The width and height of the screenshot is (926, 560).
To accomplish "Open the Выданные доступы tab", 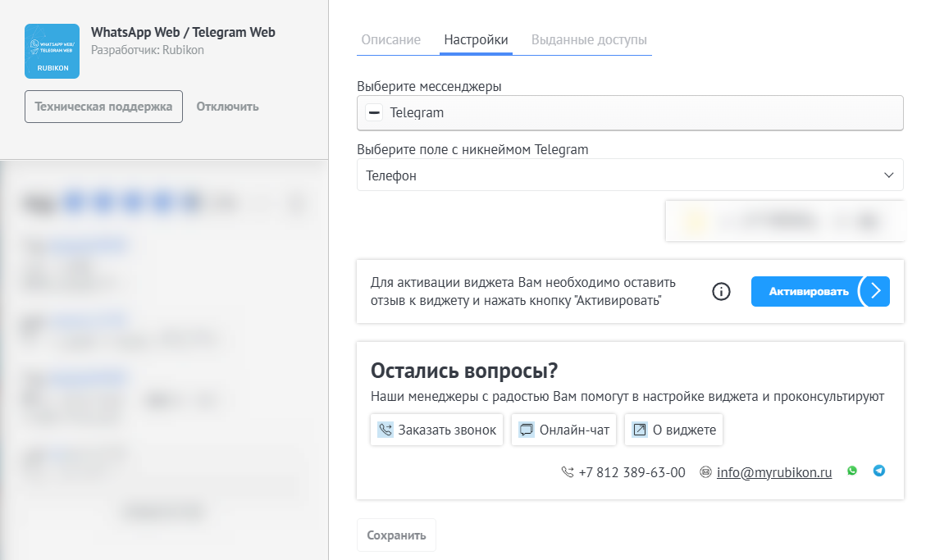I will click(589, 40).
